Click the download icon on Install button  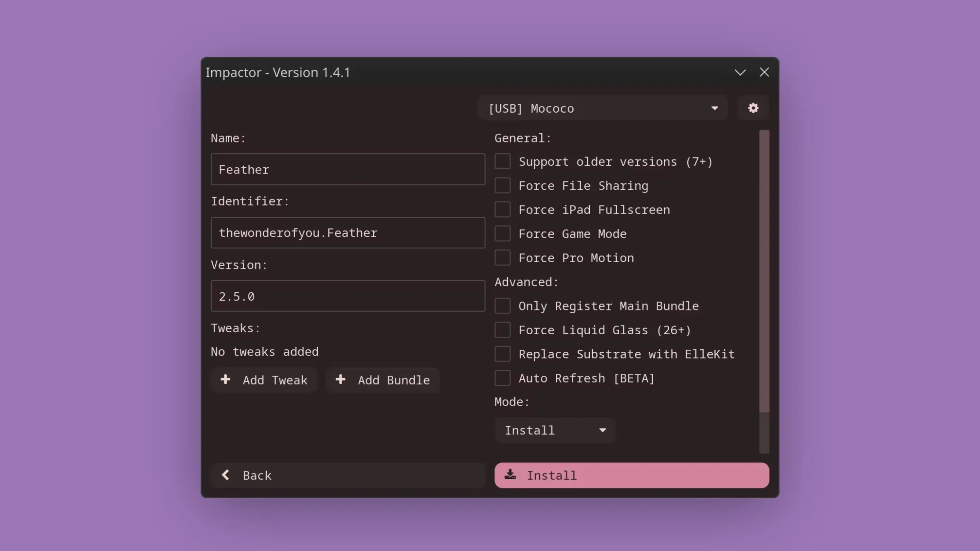[x=510, y=475]
